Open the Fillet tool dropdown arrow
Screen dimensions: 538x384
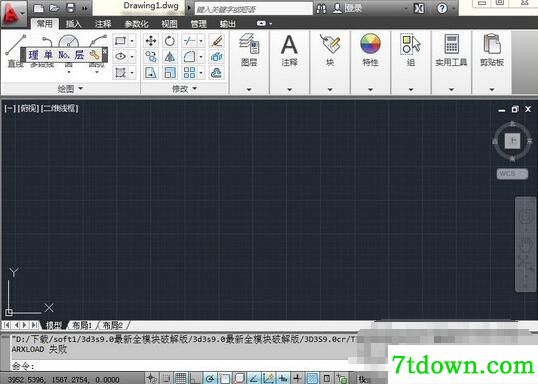tap(201, 57)
